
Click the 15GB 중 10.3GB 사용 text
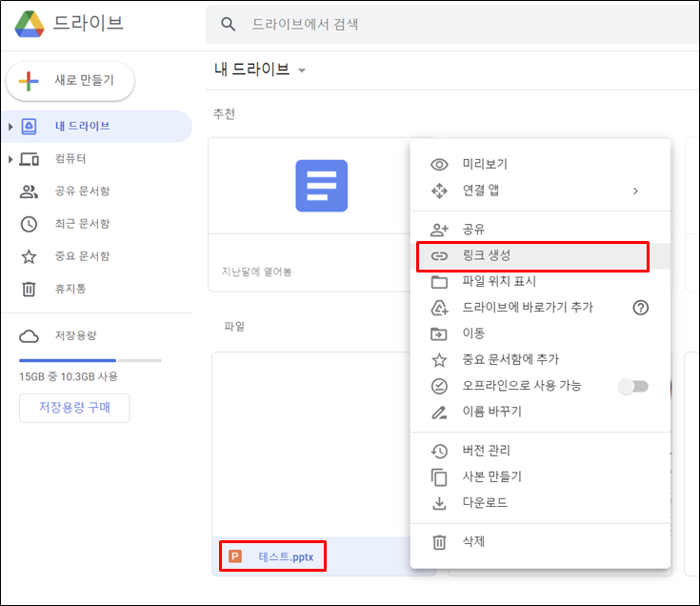click(x=69, y=377)
